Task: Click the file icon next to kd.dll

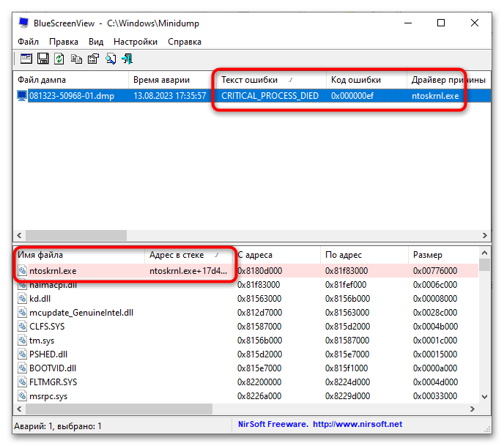Action: [22, 299]
